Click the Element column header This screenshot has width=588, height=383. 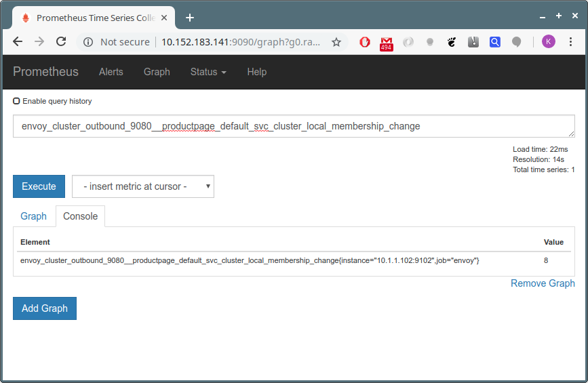(35, 242)
